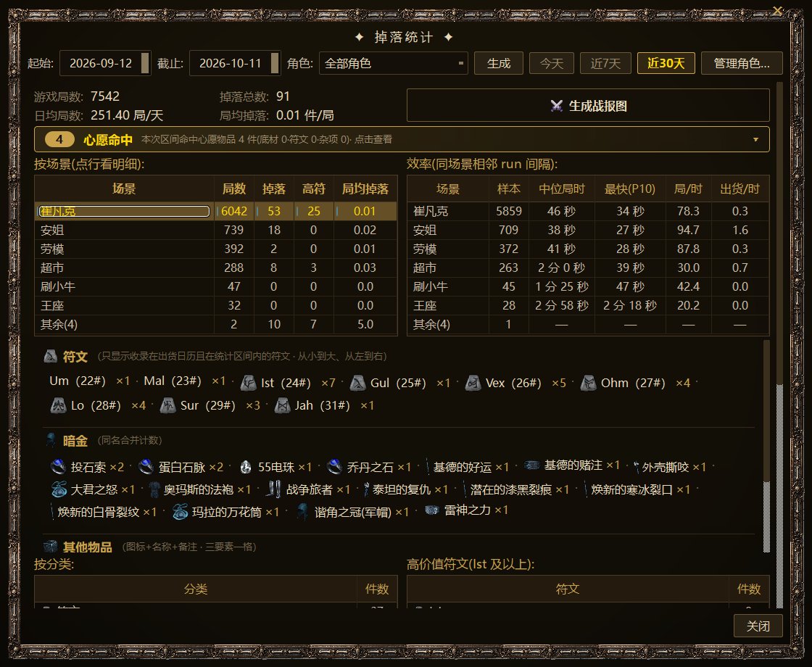The width and height of the screenshot is (812, 667).
Task: Select the 其余(4) row in scene table
Action: click(216, 325)
